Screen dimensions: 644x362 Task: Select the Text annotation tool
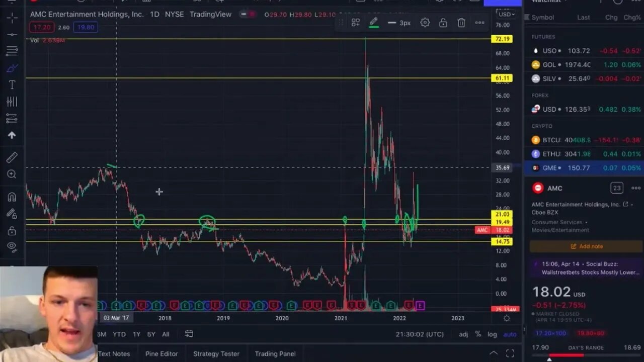12,85
